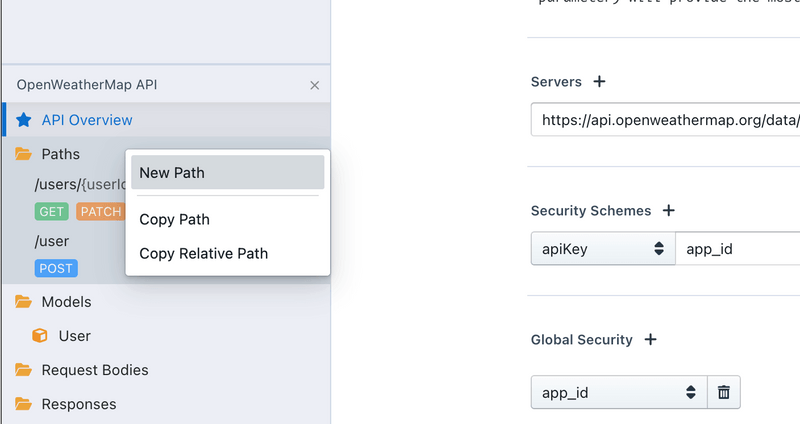The image size is (800, 424).
Task: Select Copy Path menu entry
Action: tap(175, 219)
